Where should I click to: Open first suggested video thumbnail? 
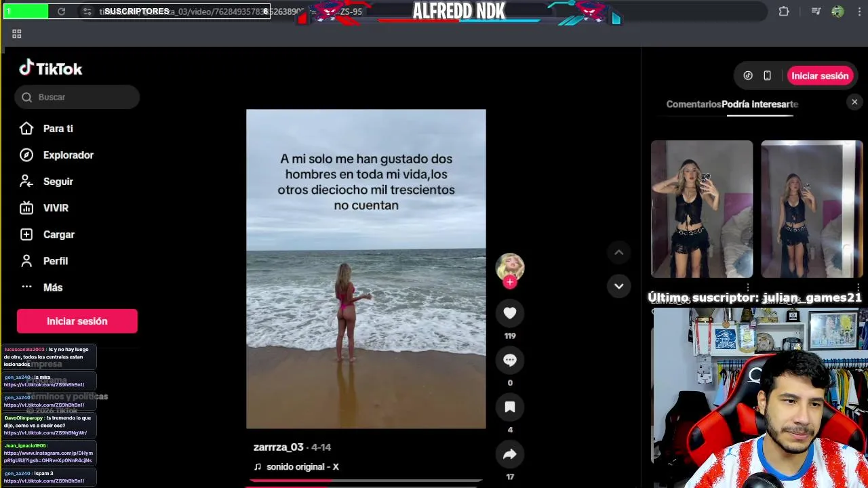702,209
